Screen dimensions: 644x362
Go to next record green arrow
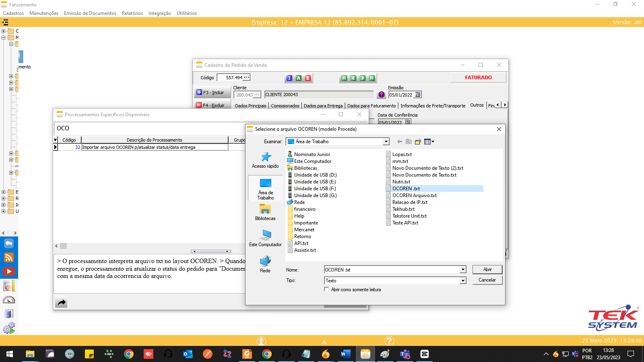click(x=363, y=78)
